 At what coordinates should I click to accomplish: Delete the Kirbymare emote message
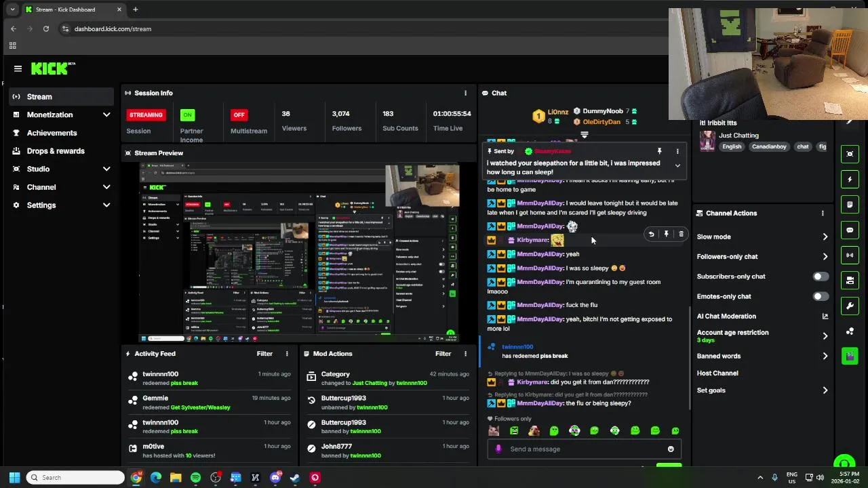(681, 235)
